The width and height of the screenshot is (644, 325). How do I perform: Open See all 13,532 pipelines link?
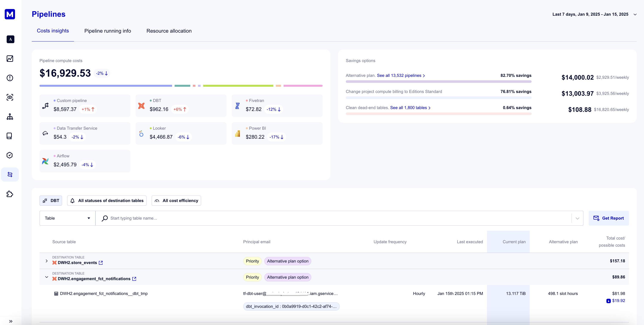pyautogui.click(x=401, y=76)
